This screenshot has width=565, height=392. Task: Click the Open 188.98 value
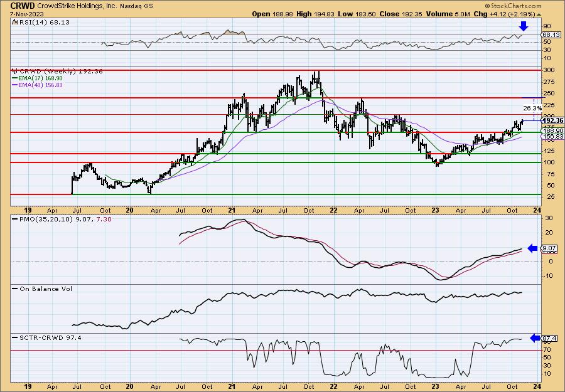pos(273,14)
